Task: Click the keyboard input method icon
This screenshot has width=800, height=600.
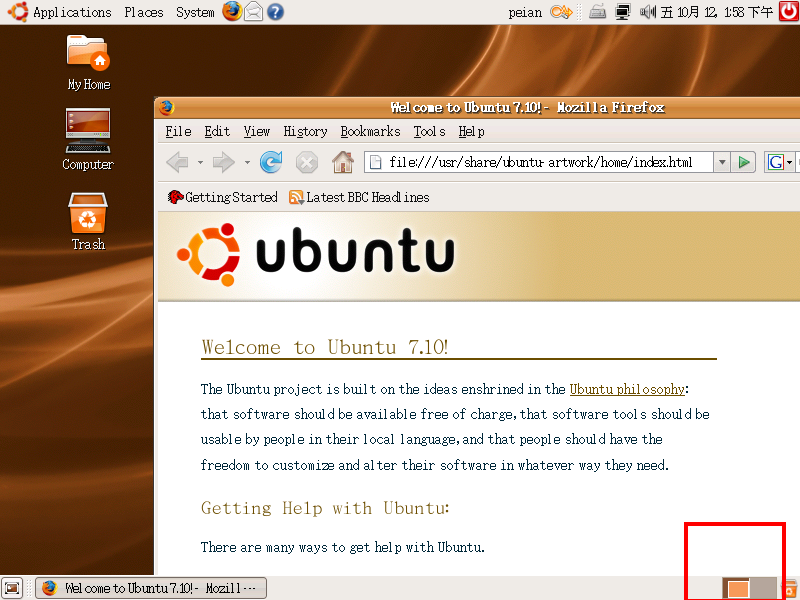Action: click(597, 12)
